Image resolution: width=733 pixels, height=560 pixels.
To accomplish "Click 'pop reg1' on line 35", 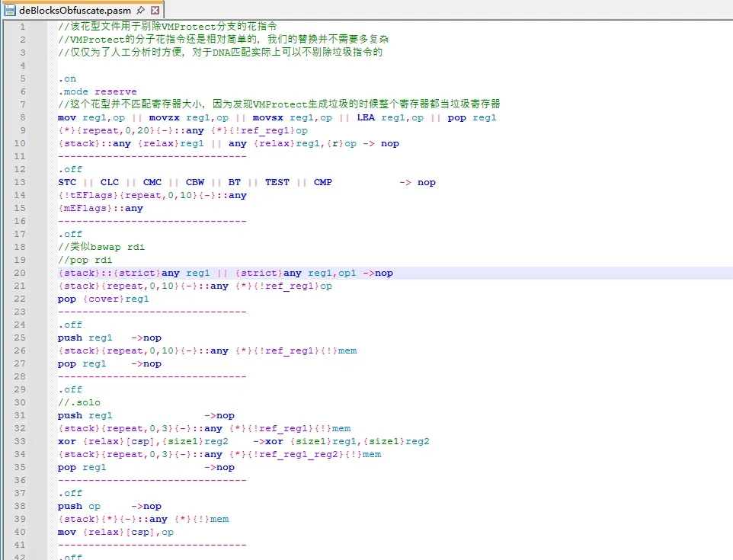I will tap(82, 468).
